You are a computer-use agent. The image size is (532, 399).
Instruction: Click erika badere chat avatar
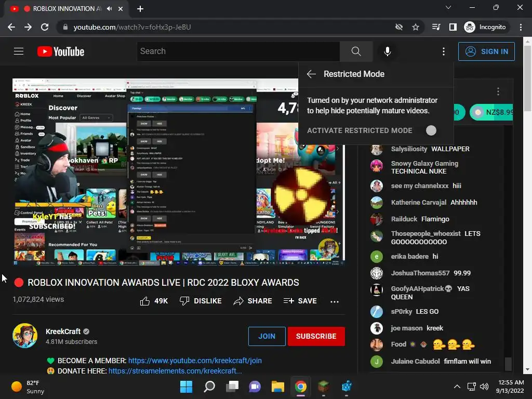click(376, 257)
